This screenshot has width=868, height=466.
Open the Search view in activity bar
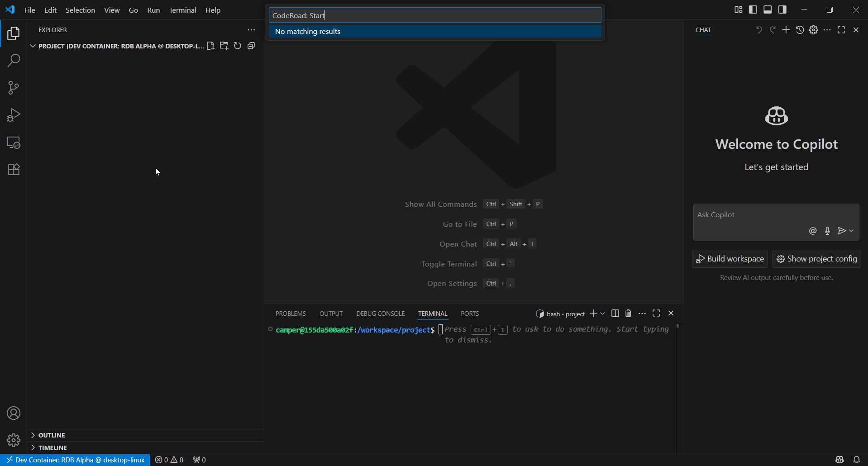coord(14,61)
